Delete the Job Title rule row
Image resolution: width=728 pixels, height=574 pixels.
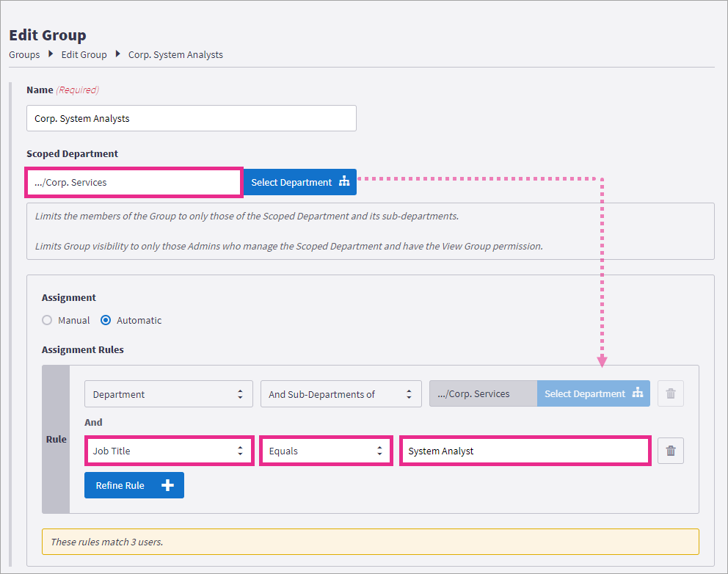(x=671, y=451)
